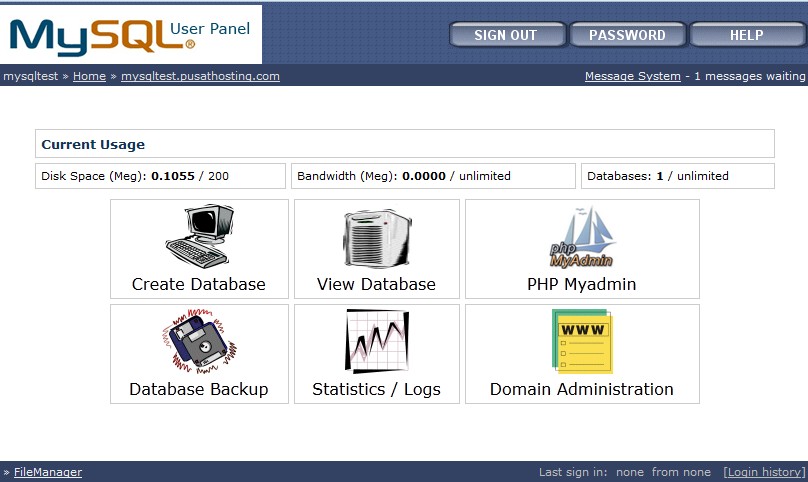The image size is (808, 482).
Task: Select the Statistics / Logs label
Action: [376, 389]
